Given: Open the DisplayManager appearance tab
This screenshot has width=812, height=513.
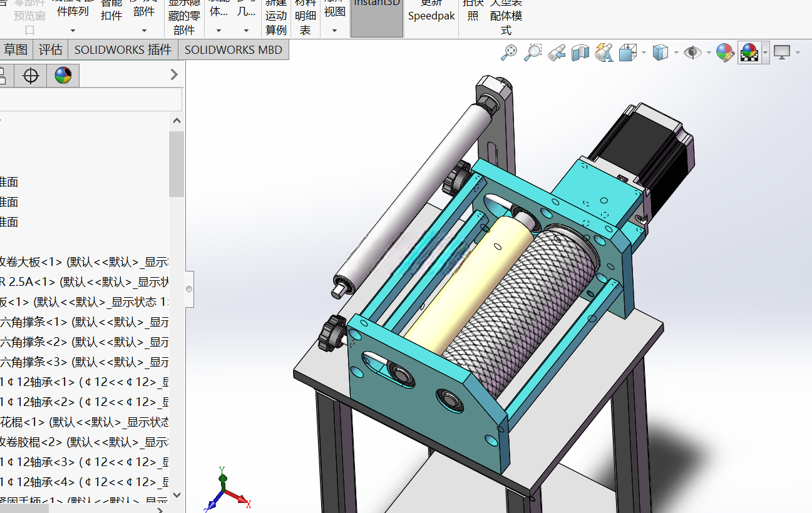Looking at the screenshot, I should pos(63,76).
